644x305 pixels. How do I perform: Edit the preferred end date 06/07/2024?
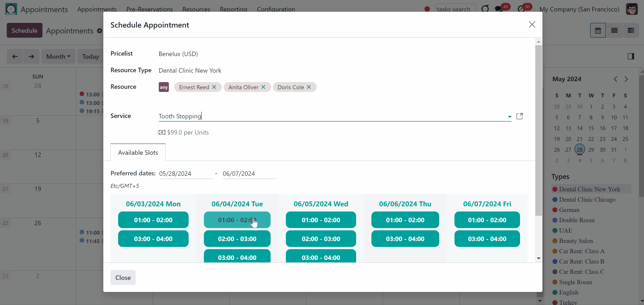click(249, 174)
